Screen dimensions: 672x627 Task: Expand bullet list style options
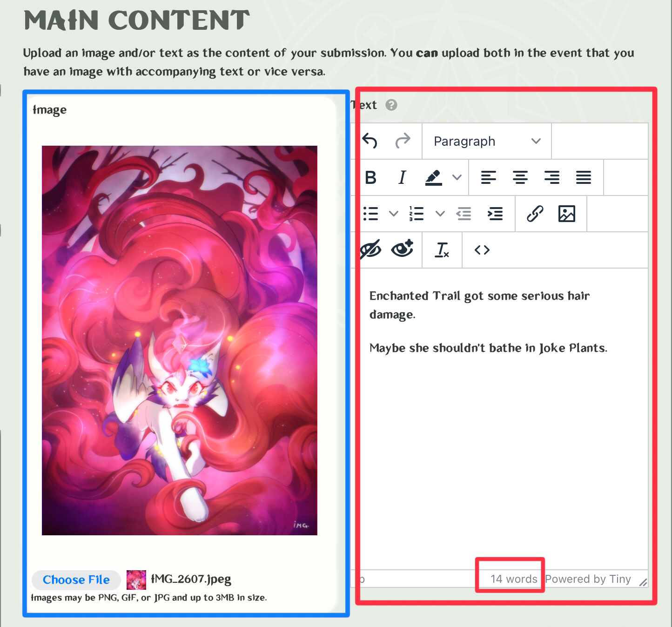click(x=394, y=214)
